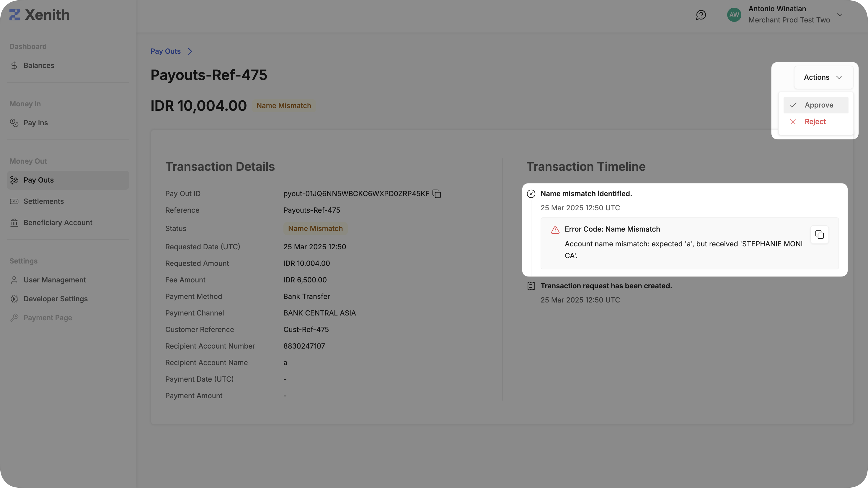868x488 pixels.
Task: Choose Reject in the Actions menu
Action: click(815, 121)
